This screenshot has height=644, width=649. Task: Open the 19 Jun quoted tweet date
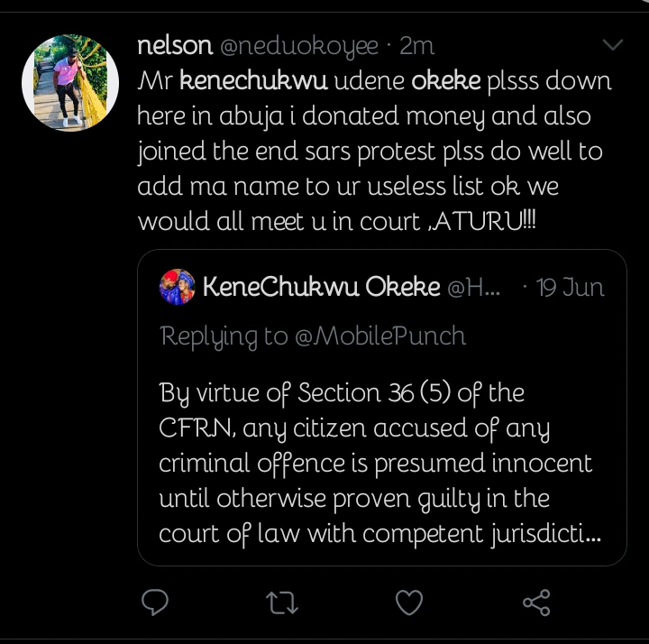click(570, 288)
